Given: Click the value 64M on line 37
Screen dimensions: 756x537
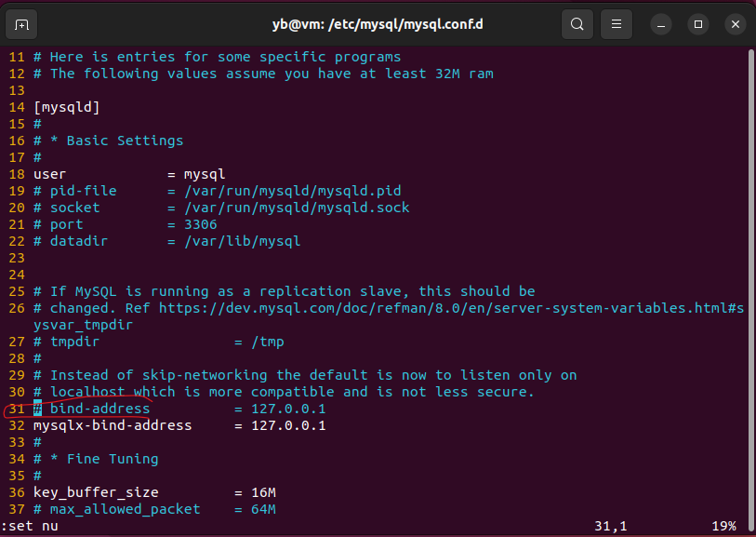Looking at the screenshot, I should coord(263,509).
